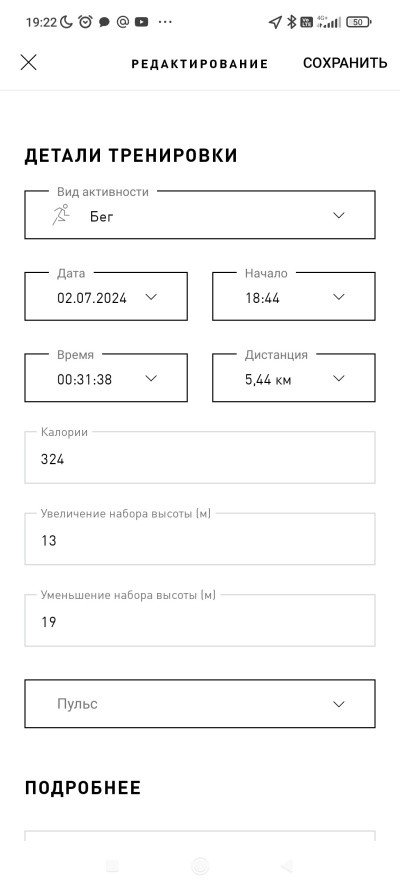Tap the YouTube notification icon in status bar

pyautogui.click(x=142, y=22)
